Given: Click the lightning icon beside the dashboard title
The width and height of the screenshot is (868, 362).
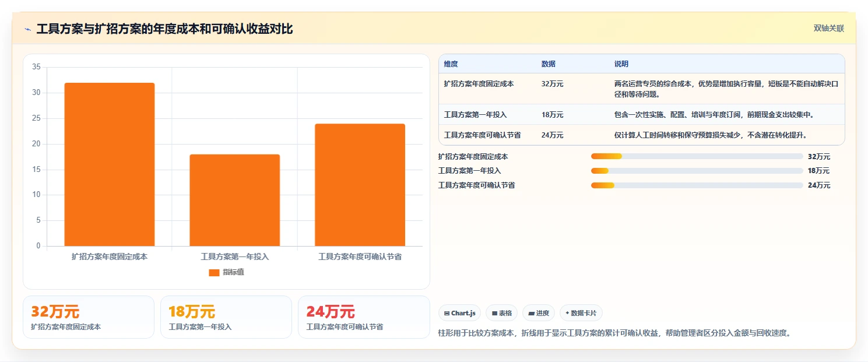Looking at the screenshot, I should [x=27, y=29].
